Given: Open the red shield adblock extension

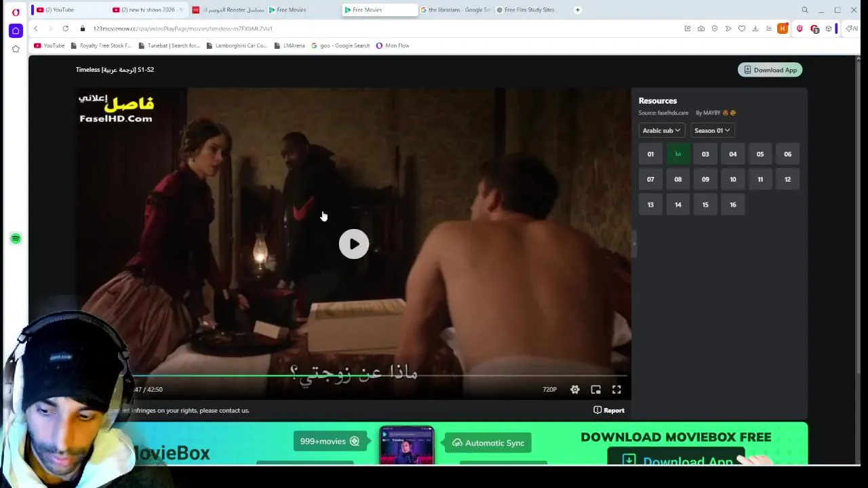Looking at the screenshot, I should point(800,28).
